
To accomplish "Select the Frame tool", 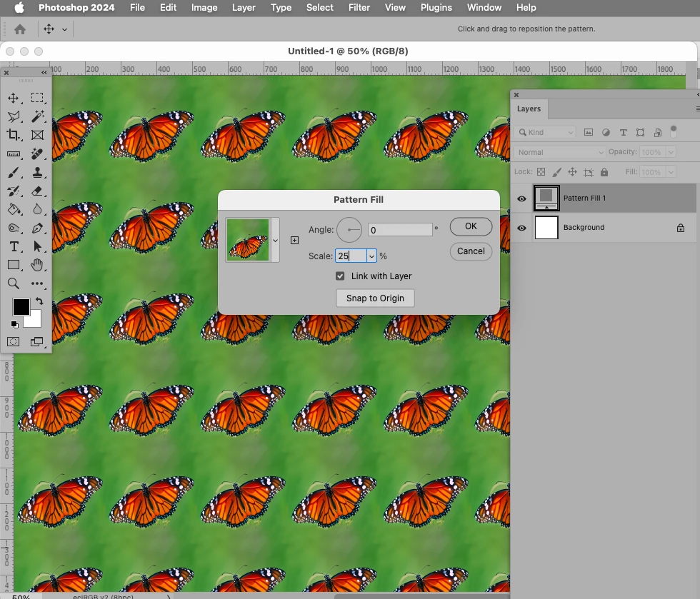I will (37, 135).
